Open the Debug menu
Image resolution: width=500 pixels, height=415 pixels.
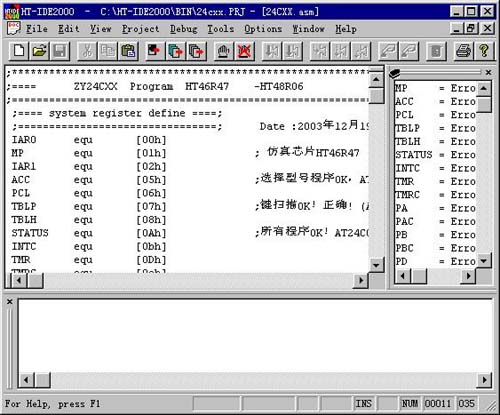[183, 29]
